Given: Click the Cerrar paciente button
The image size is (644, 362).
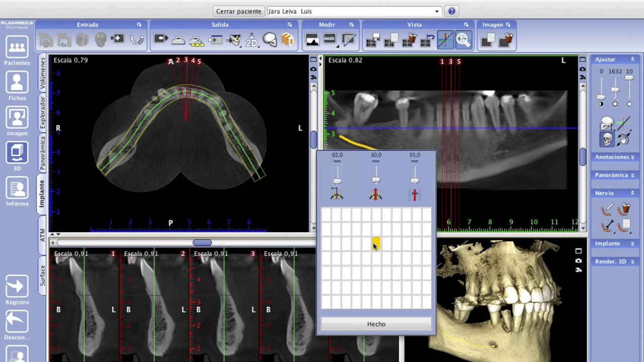Looking at the screenshot, I should (x=238, y=11).
